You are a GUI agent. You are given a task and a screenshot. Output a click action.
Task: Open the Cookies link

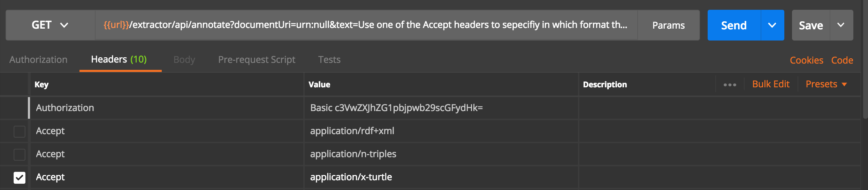coord(806,60)
